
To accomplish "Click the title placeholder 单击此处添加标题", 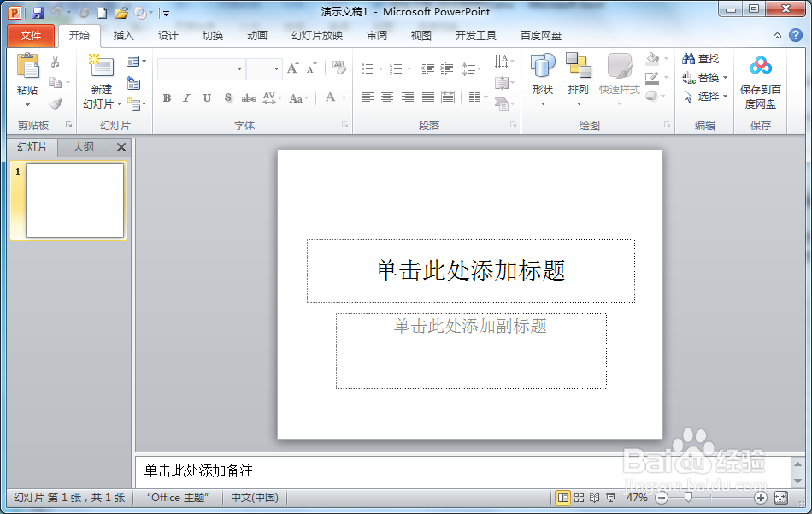I will click(x=470, y=270).
